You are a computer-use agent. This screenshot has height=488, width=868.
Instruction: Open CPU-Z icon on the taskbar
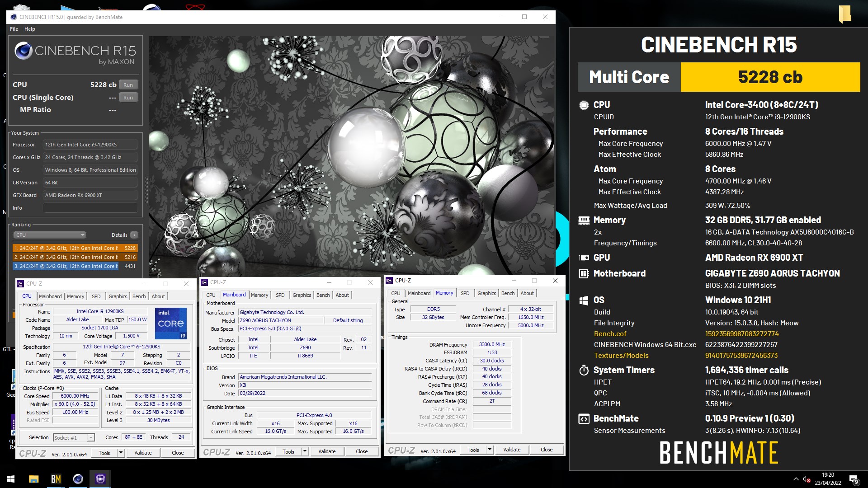click(100, 479)
